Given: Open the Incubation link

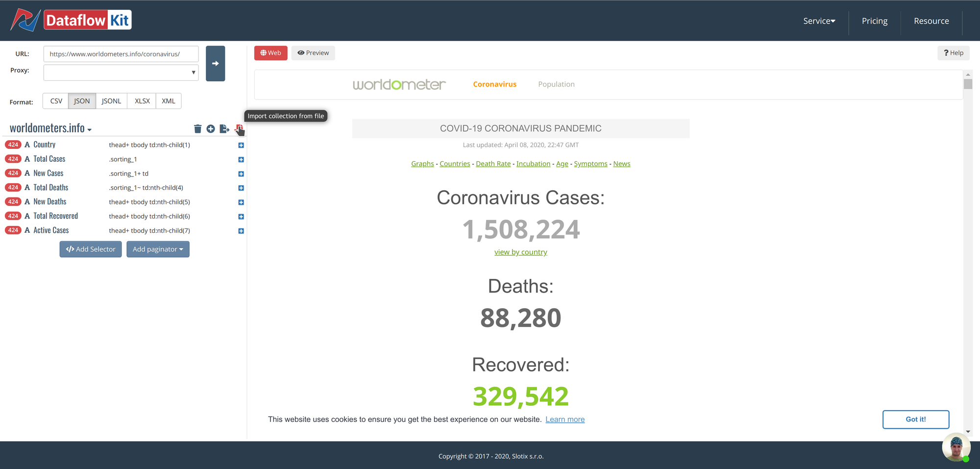Looking at the screenshot, I should coord(533,164).
